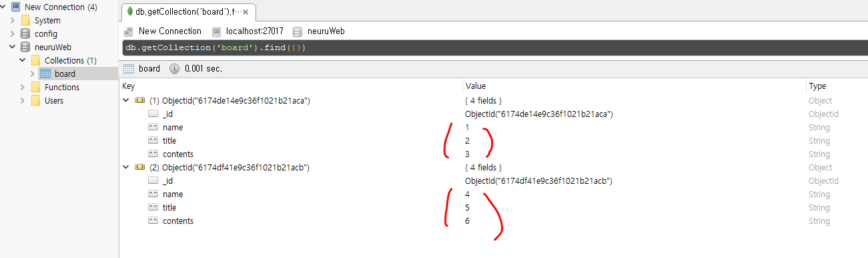Click the document icon of ObjectId row (1)

tap(140, 101)
